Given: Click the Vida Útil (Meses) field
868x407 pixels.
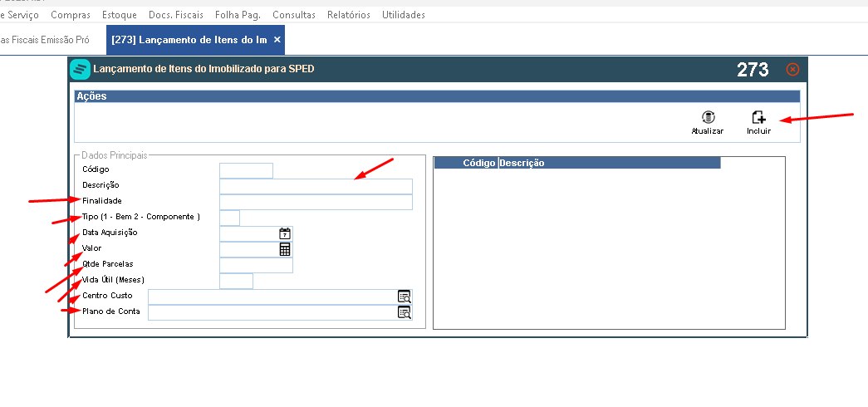Looking at the screenshot, I should (x=237, y=281).
